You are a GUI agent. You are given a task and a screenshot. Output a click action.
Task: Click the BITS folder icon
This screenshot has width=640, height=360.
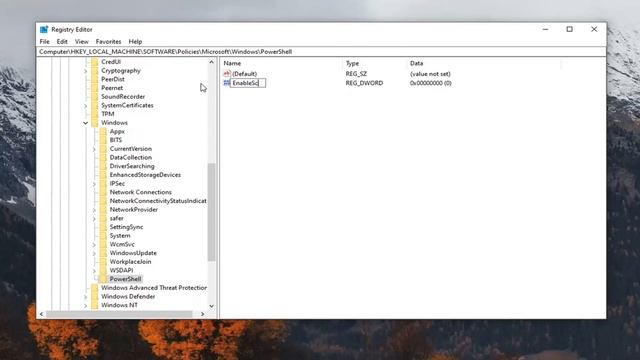point(103,140)
